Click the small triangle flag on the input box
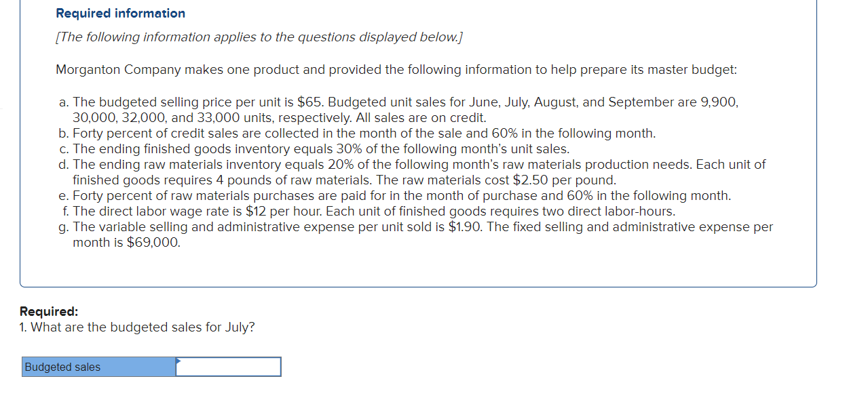This screenshot has width=868, height=402. pyautogui.click(x=177, y=360)
